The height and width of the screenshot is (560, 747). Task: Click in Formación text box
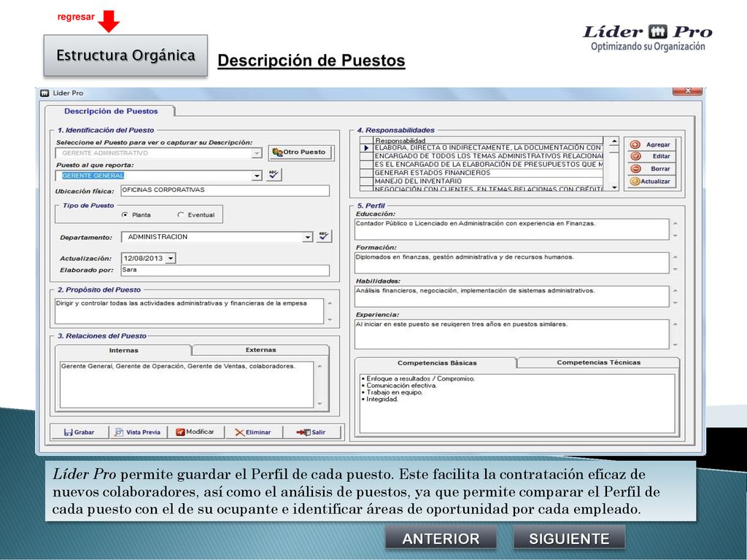click(511, 262)
